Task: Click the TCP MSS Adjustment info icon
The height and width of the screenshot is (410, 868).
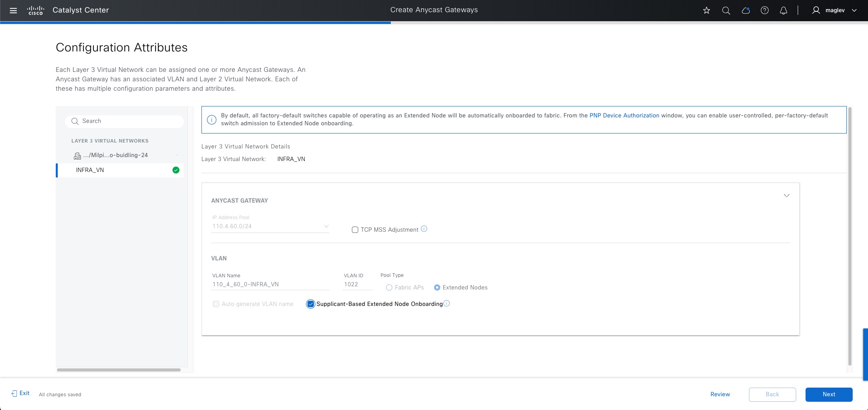Action: click(x=424, y=229)
